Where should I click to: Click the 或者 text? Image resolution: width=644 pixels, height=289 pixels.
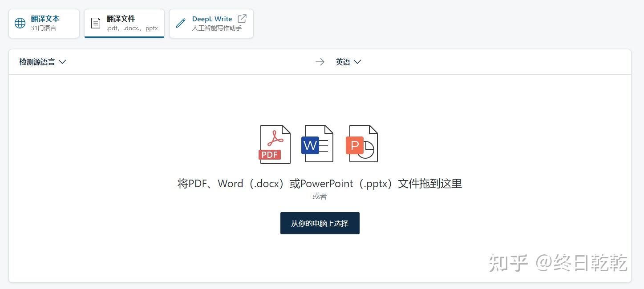tap(320, 196)
